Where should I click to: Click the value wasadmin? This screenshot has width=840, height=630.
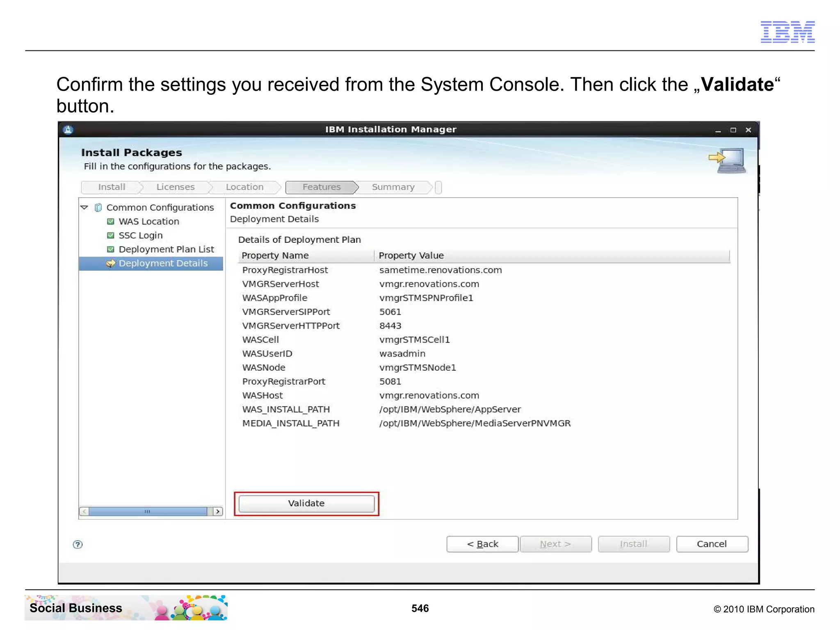[402, 354]
